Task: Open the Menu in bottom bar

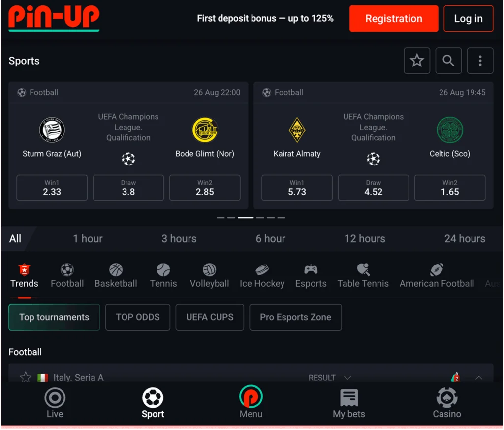Action: point(251,402)
